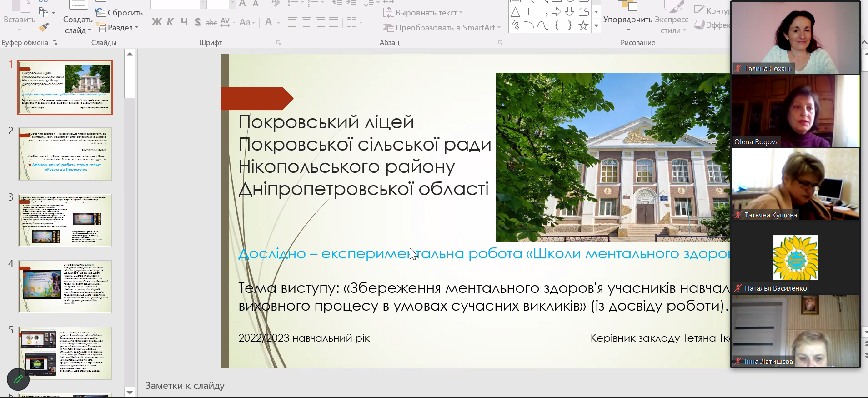The width and height of the screenshot is (868, 398).
Task: Click the Copy icon in the clipboard group
Action: point(44,12)
